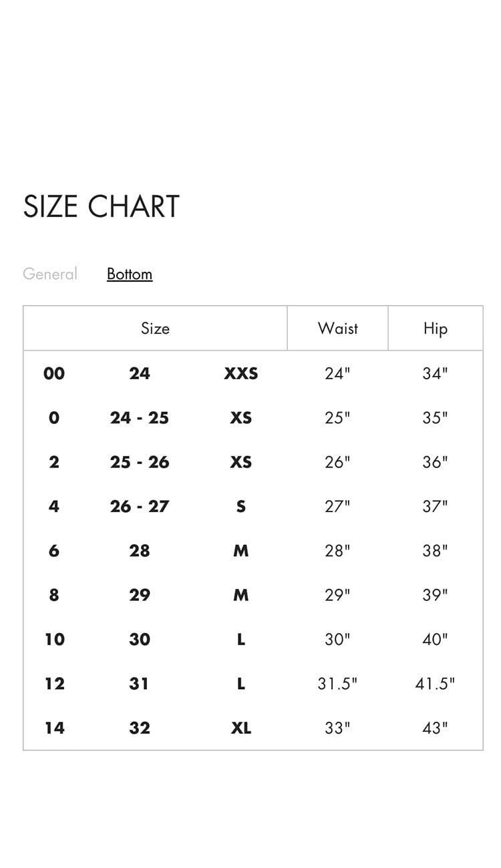This screenshot has width=501, height=868.
Task: Select the XL size label
Action: [x=241, y=727]
